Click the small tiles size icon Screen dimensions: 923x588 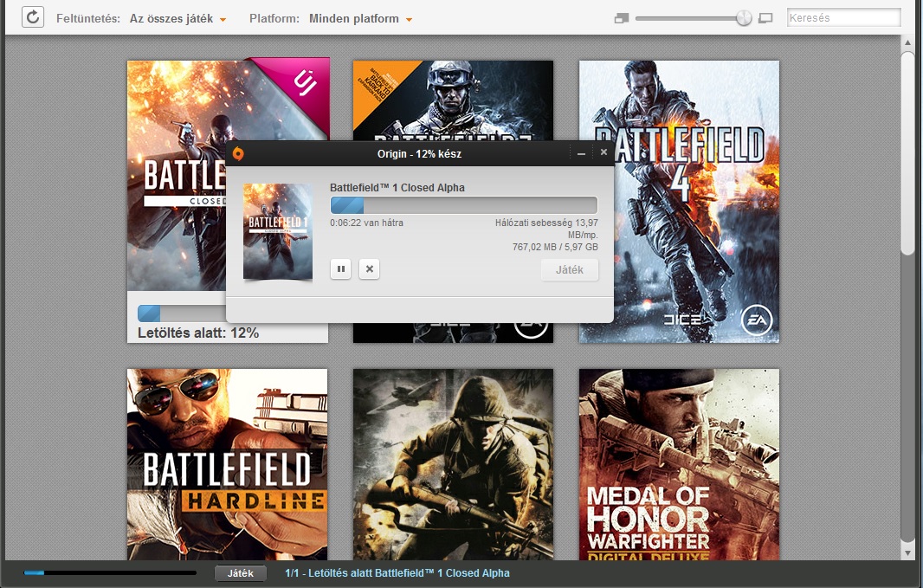[x=621, y=19]
